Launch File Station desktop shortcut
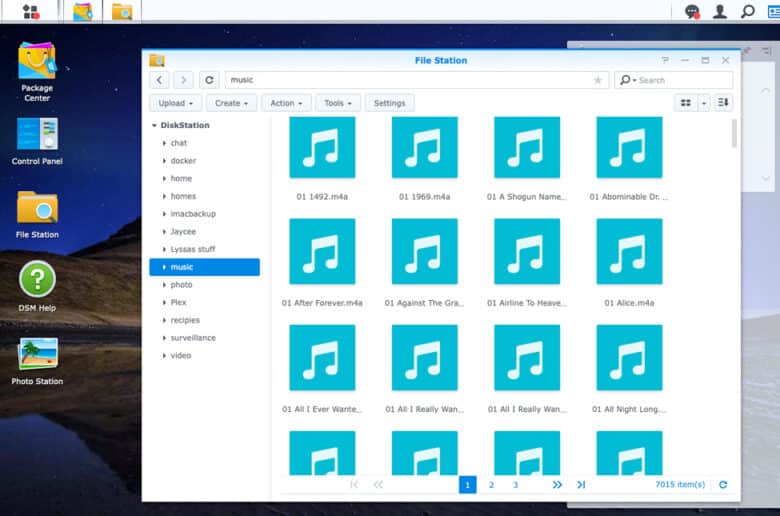 (37, 214)
